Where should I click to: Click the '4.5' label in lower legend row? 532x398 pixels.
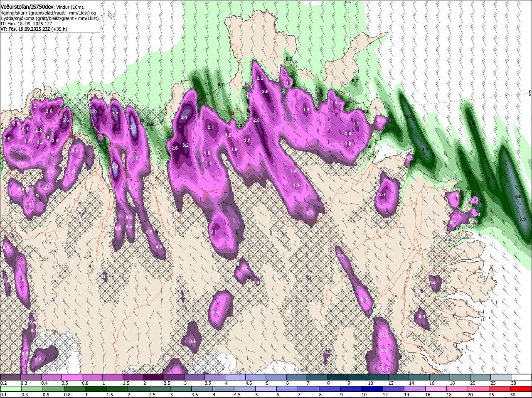pos(237,395)
